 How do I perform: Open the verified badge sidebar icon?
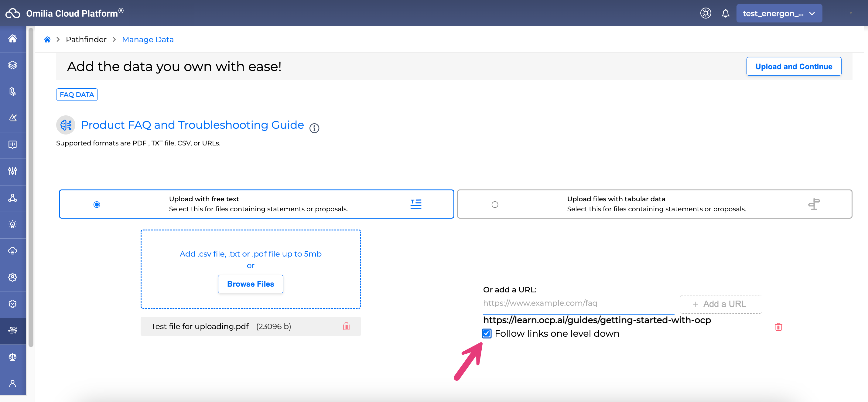(13, 304)
